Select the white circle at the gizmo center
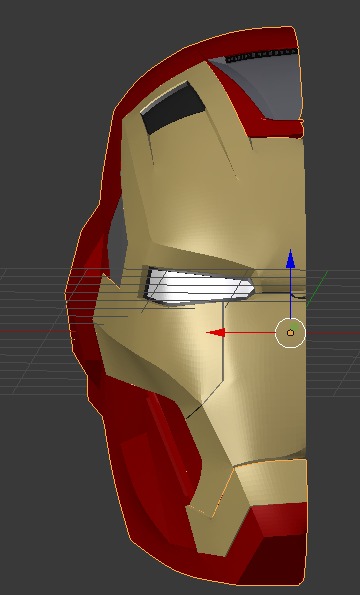This screenshot has width=360, height=595. pyautogui.click(x=290, y=333)
